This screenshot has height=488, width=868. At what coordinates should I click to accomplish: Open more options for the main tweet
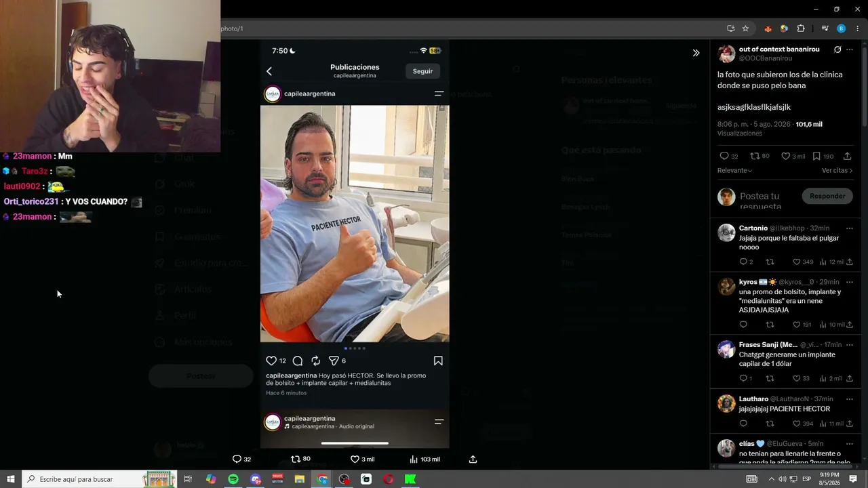[850, 49]
